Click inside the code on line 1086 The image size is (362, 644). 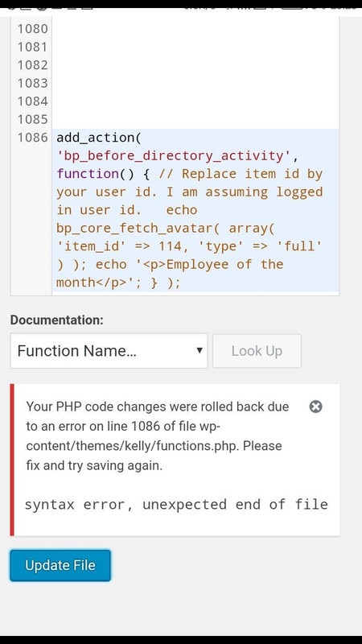coord(195,210)
